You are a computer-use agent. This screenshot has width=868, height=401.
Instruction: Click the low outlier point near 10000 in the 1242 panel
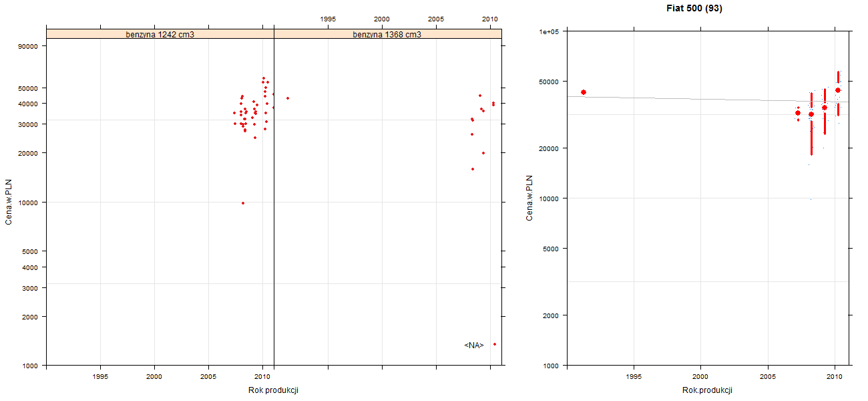coord(243,203)
